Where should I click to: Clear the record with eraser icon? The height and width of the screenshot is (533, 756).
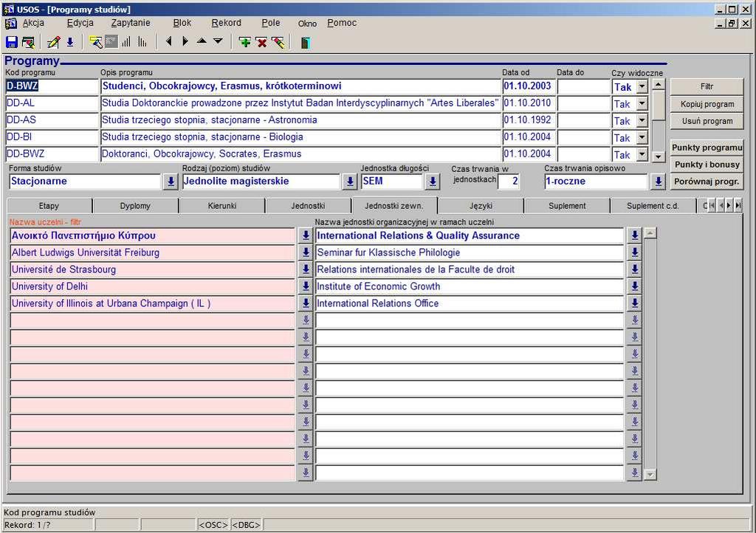point(278,42)
